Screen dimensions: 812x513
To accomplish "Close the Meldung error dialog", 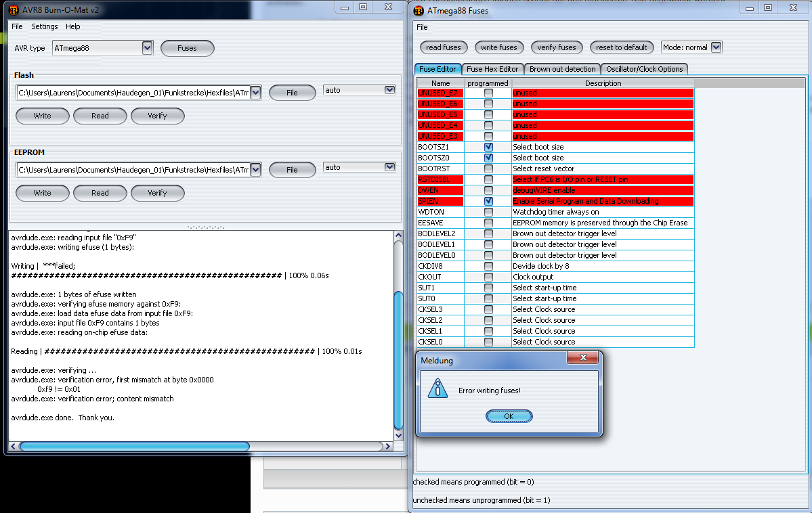I will click(583, 357).
